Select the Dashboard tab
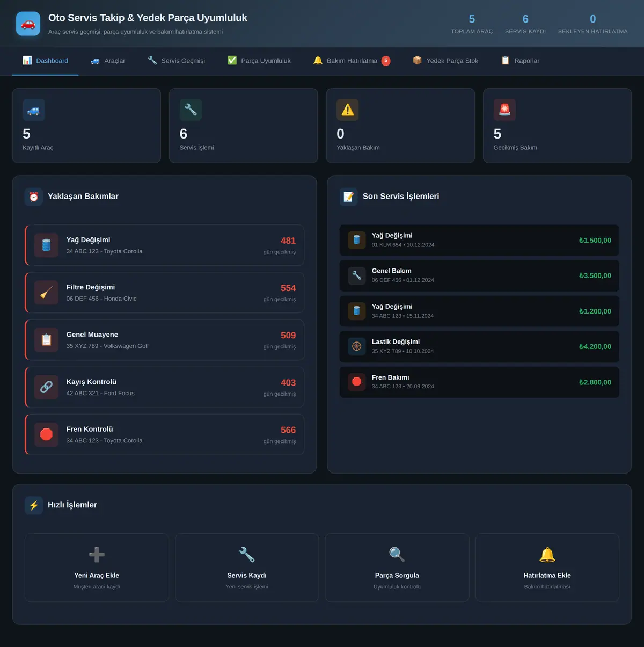This screenshot has height=647, width=644. pyautogui.click(x=46, y=61)
